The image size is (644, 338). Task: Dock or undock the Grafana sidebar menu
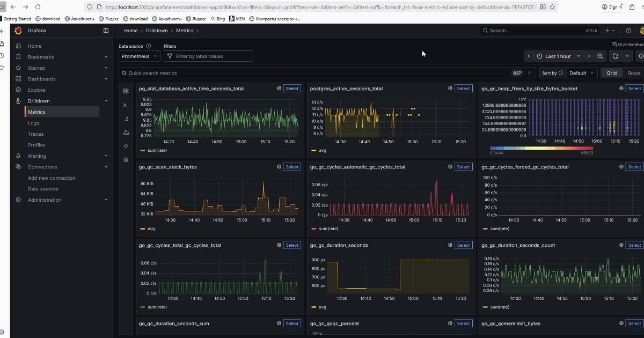[x=106, y=31]
